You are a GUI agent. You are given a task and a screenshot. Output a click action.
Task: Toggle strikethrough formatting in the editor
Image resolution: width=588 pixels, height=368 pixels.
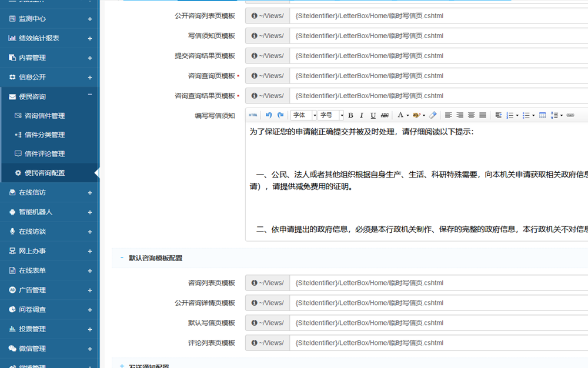coord(384,115)
